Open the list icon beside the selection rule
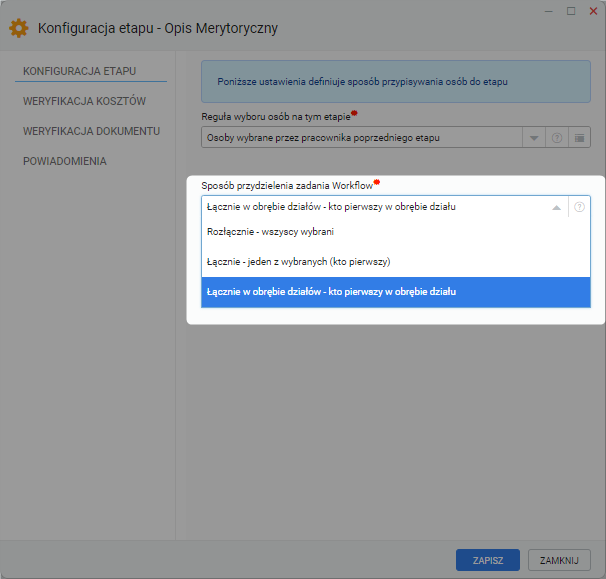 579,138
